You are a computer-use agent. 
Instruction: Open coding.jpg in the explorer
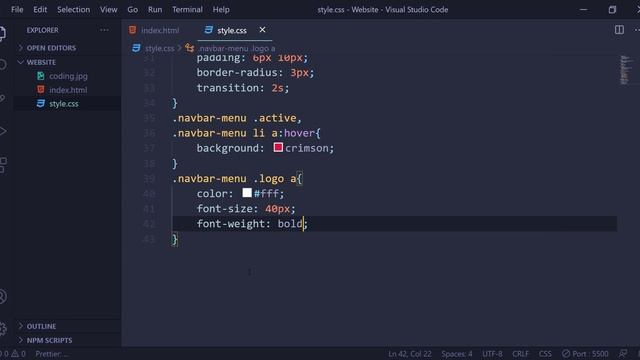(68, 76)
